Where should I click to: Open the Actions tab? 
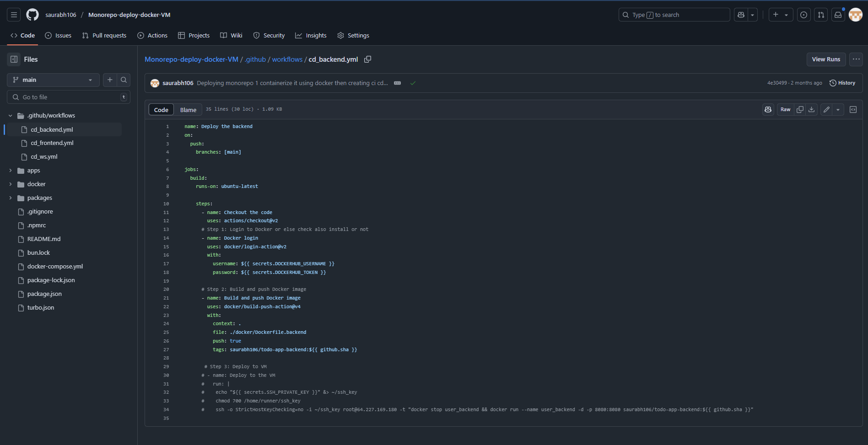pyautogui.click(x=152, y=35)
